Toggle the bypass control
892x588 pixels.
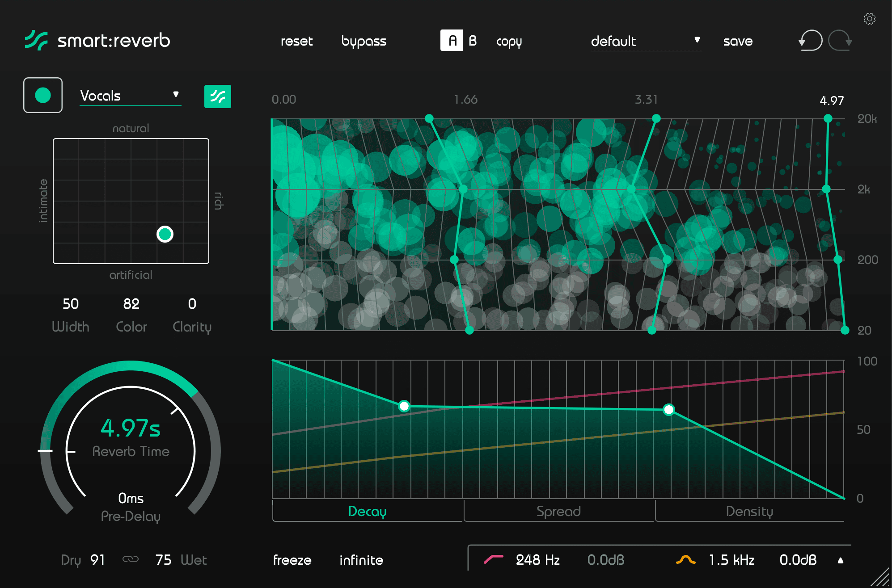click(364, 41)
